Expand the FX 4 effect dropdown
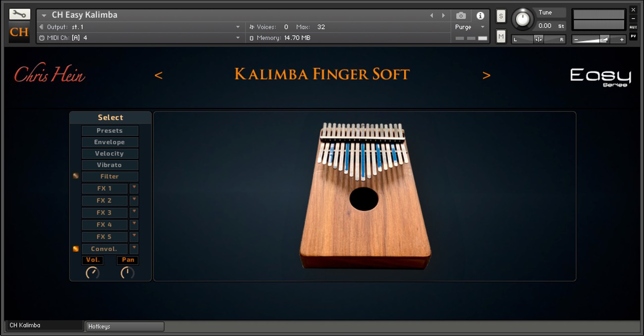Screen dimensions: 644x336 point(134,224)
